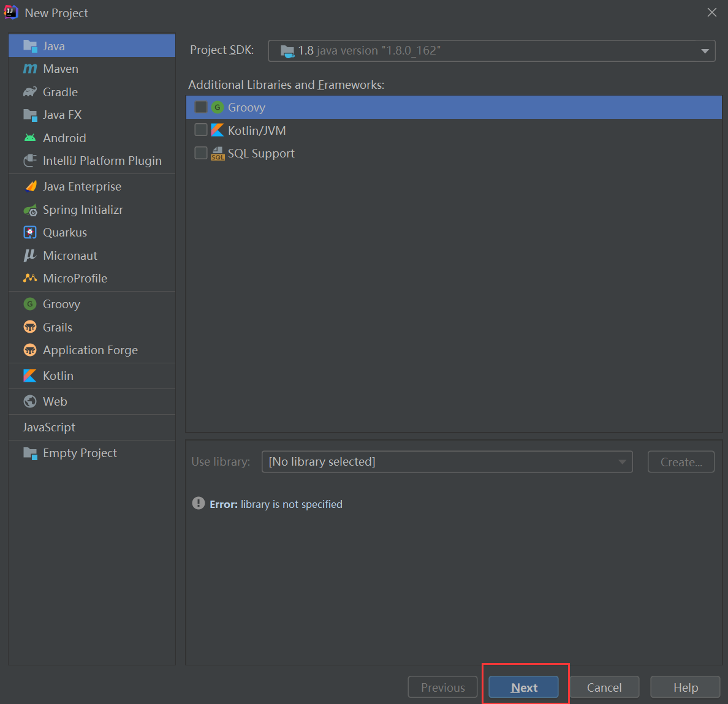Click the Empty Project folder icon
The height and width of the screenshot is (704, 728).
(30, 453)
